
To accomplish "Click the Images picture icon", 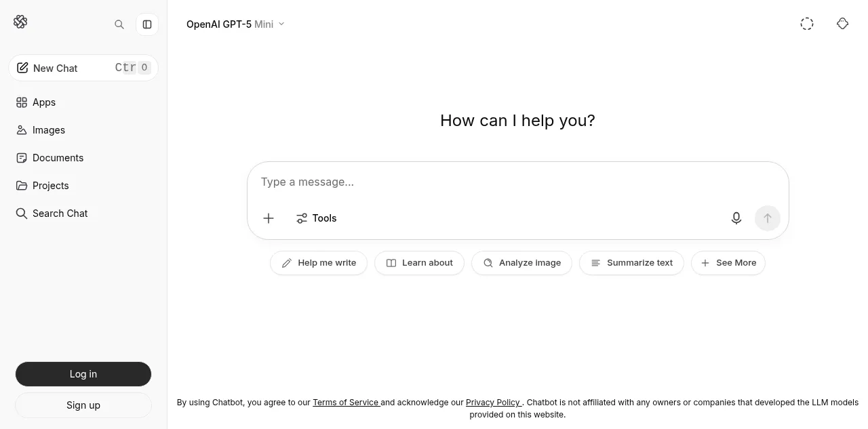I will tap(22, 130).
